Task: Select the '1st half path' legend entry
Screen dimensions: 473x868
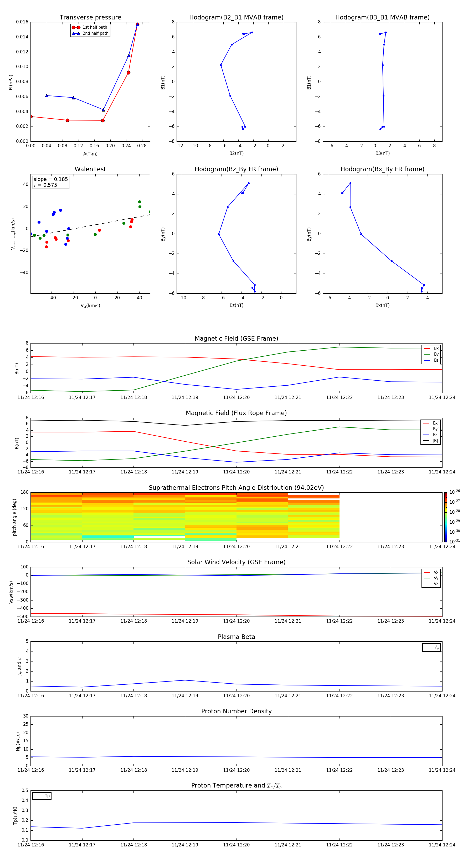Action: (x=90, y=27)
